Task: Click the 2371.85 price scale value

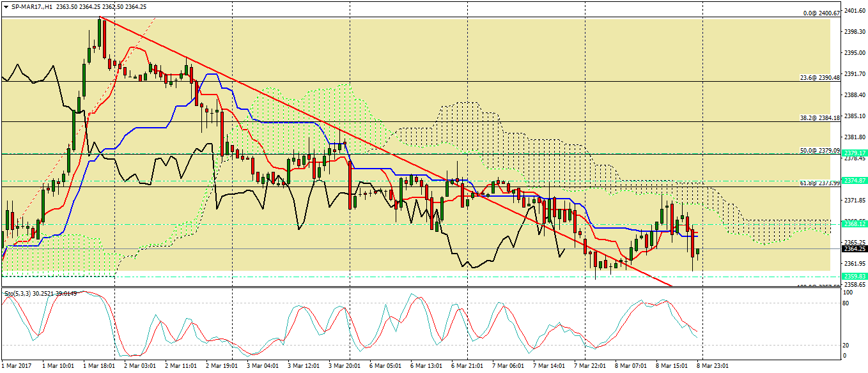Action: click(855, 200)
